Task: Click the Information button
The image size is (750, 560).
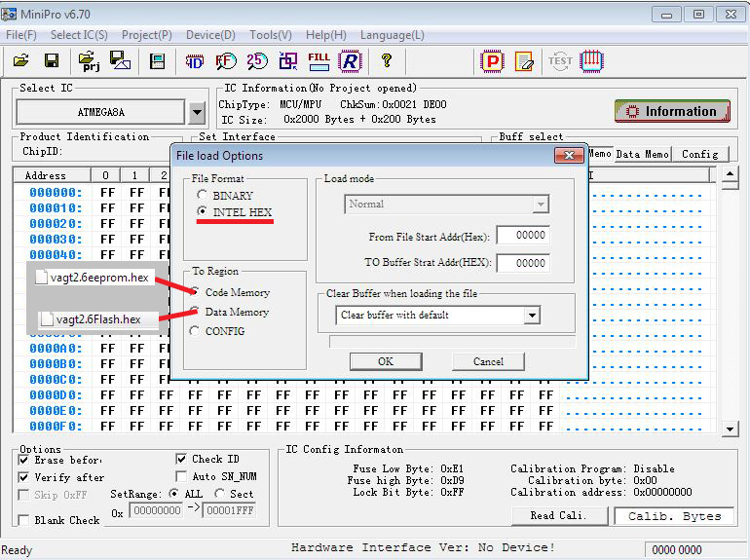Action: 671,111
